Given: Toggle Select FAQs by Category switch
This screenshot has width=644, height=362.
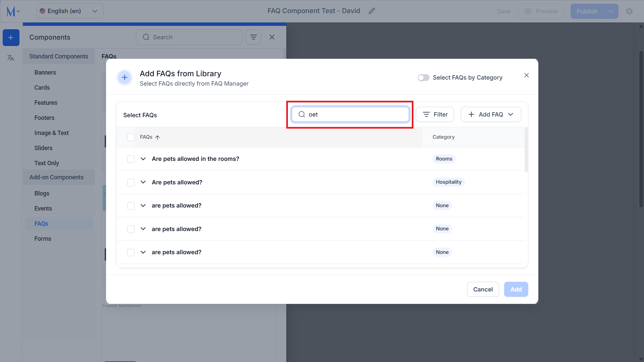Looking at the screenshot, I should tap(424, 78).
